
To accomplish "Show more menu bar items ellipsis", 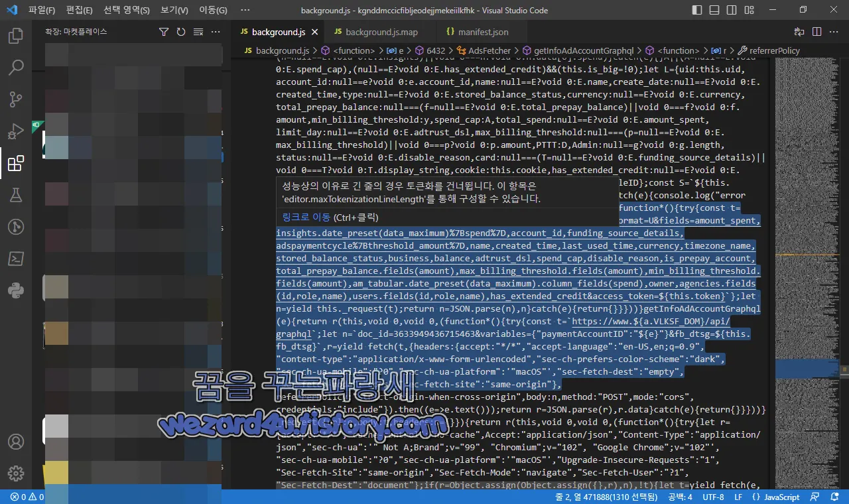I will click(245, 10).
